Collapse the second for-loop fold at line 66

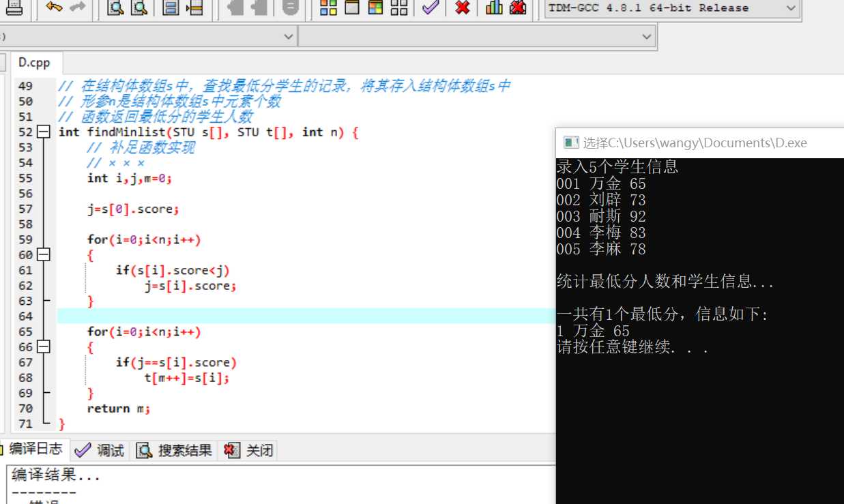[44, 346]
